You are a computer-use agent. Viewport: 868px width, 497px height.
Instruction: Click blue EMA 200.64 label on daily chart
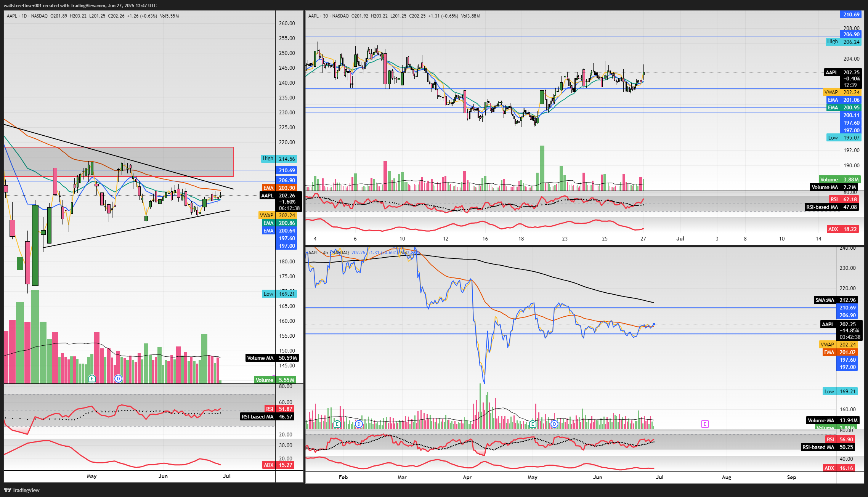[280, 231]
